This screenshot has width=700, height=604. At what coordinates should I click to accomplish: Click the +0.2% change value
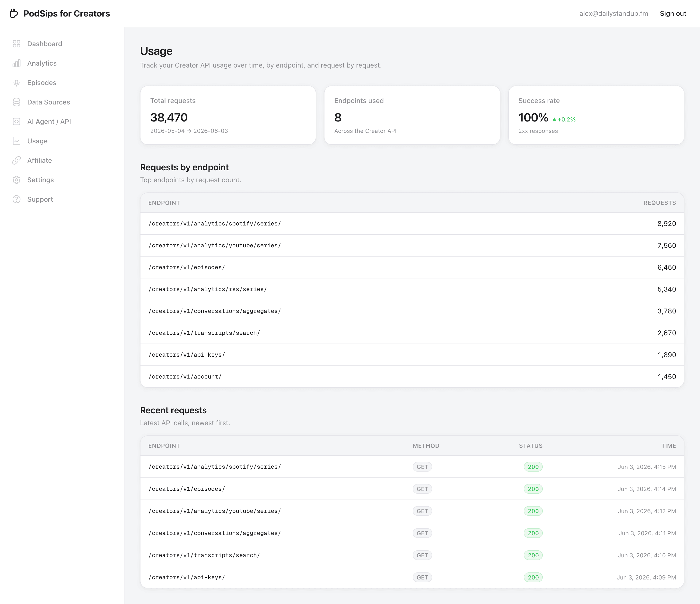pos(567,120)
